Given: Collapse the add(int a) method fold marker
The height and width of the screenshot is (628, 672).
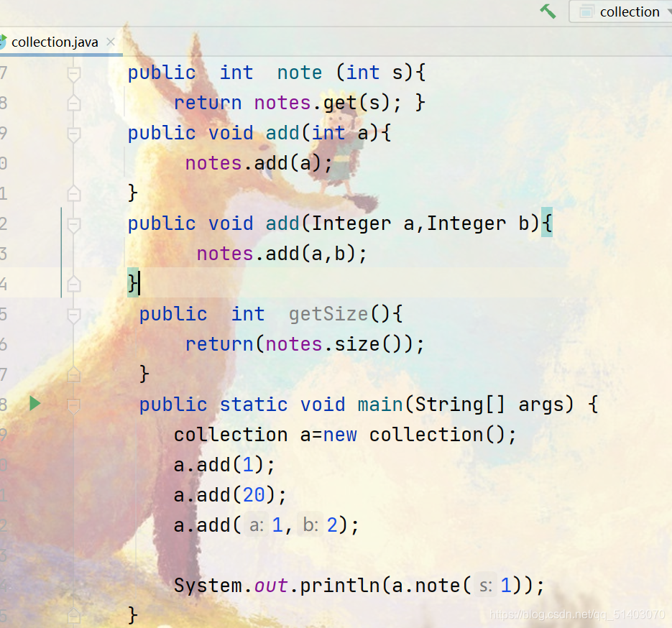Looking at the screenshot, I should [74, 134].
